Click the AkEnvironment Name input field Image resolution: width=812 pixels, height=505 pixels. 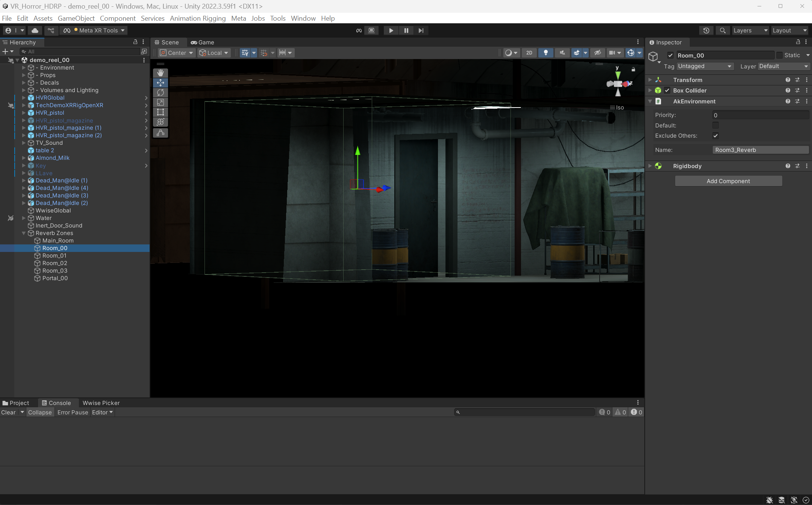(x=760, y=150)
